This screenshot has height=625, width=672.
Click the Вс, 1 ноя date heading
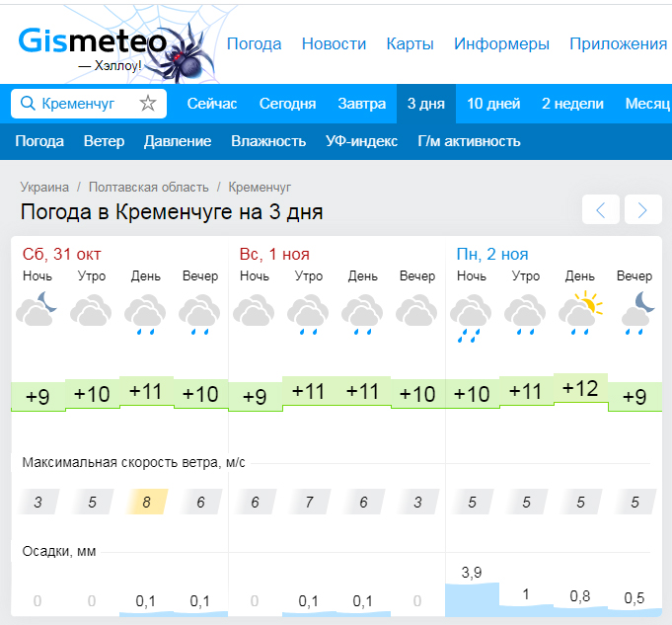coord(274,254)
